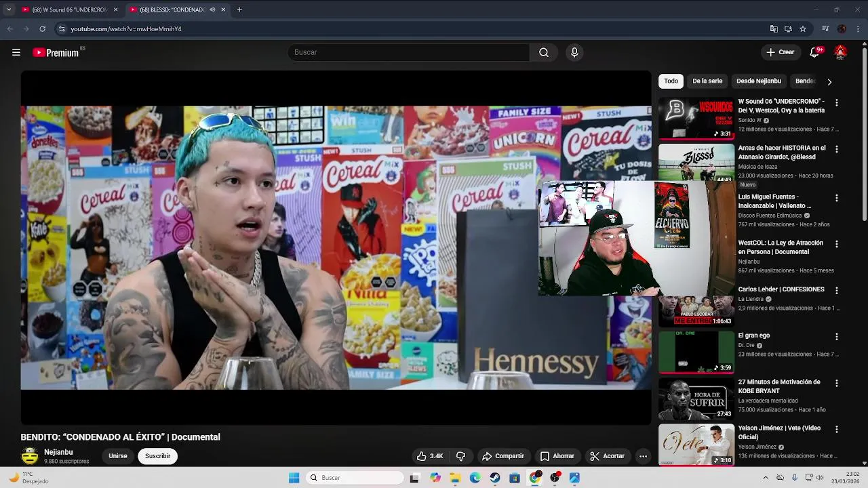Screen dimensions: 868x488
Task: Close the W Sound 06 browser tab
Action: pos(115,9)
